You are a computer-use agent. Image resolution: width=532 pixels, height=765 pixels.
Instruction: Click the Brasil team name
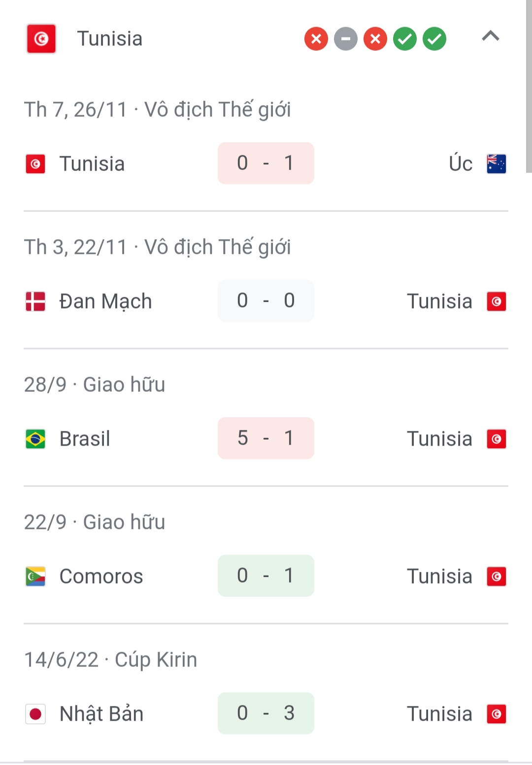85,439
